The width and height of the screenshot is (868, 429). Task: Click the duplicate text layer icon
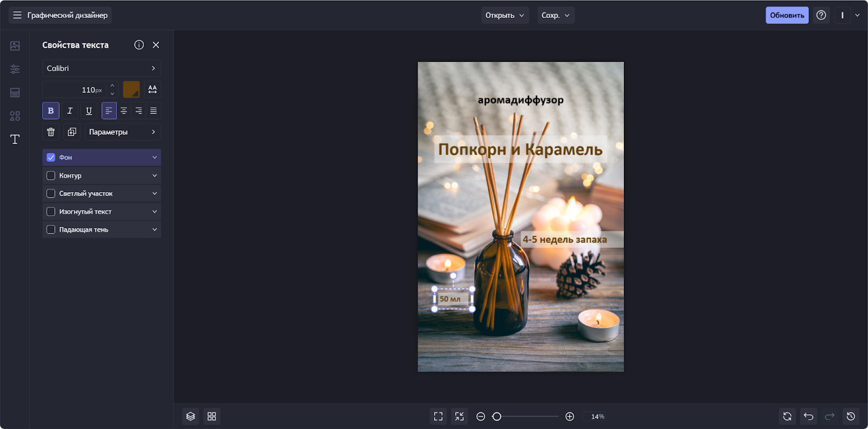(72, 132)
